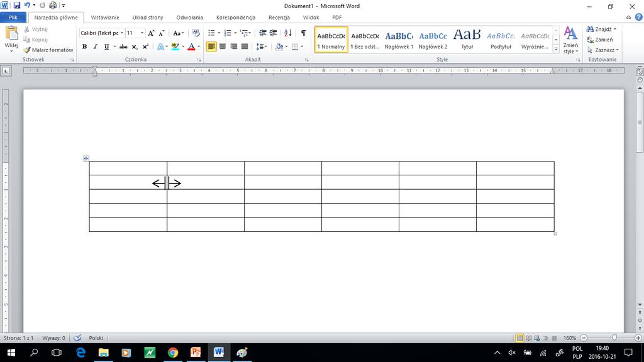Expand the styles gallery more arrow
Screen dimensions: 644x362
556,49
